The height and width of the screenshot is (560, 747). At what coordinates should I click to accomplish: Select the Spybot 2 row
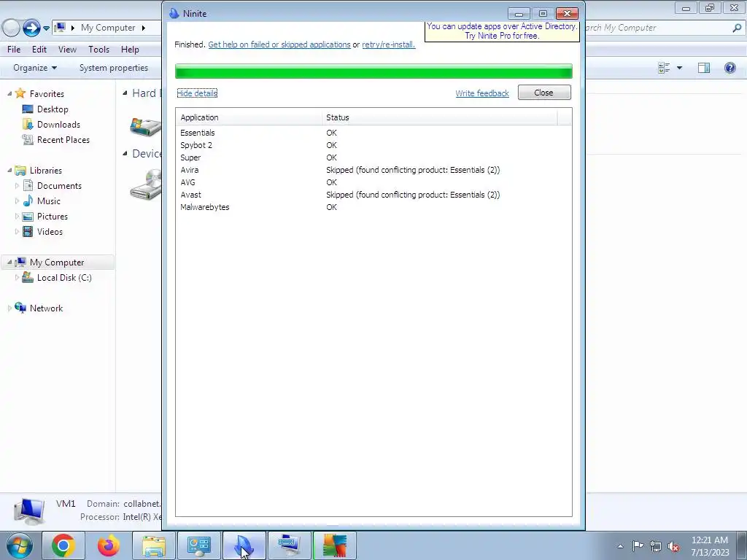coord(373,145)
